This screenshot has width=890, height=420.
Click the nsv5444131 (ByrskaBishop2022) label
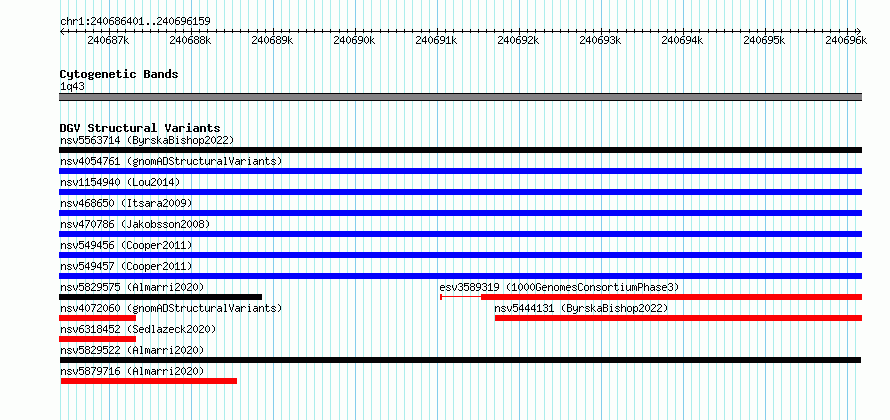click(581, 308)
